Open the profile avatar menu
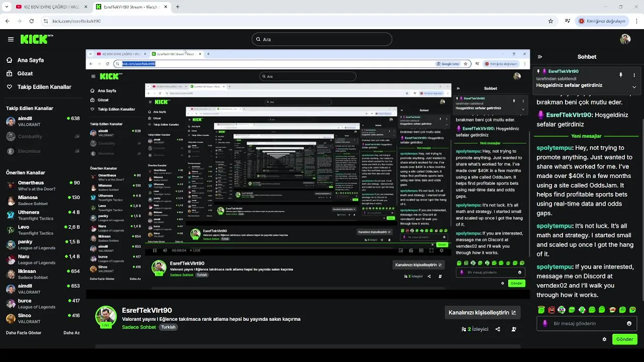The width and height of the screenshot is (644, 362). [625, 39]
